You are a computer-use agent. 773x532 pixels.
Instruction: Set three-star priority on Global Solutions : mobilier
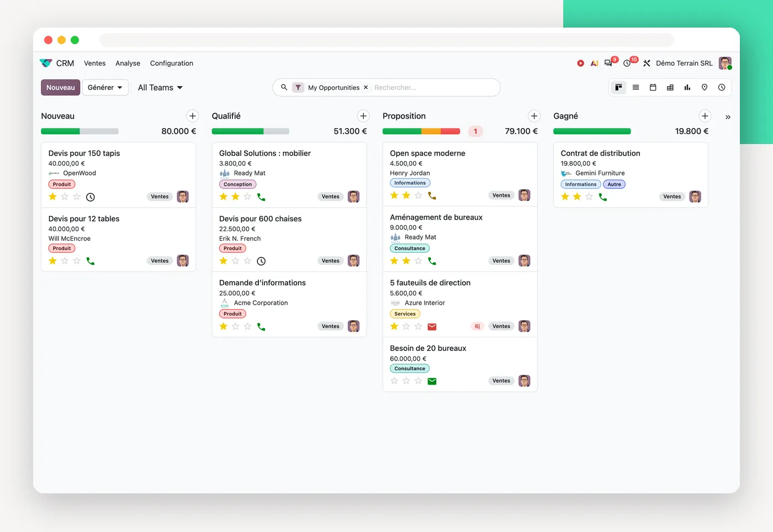tap(247, 197)
